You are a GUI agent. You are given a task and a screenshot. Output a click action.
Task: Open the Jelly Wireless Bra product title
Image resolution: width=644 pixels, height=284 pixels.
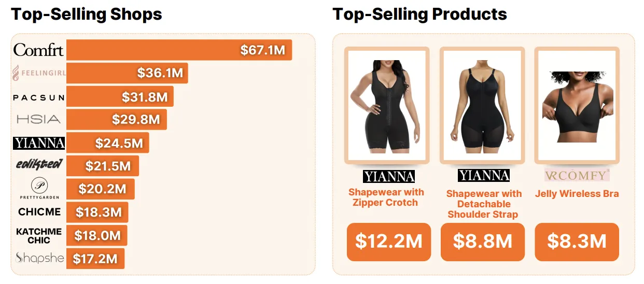tap(577, 194)
